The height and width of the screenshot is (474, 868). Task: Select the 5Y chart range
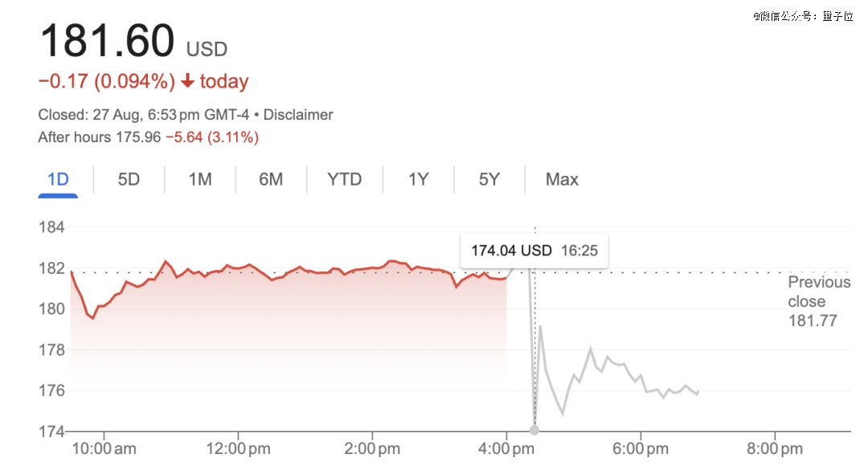(489, 179)
